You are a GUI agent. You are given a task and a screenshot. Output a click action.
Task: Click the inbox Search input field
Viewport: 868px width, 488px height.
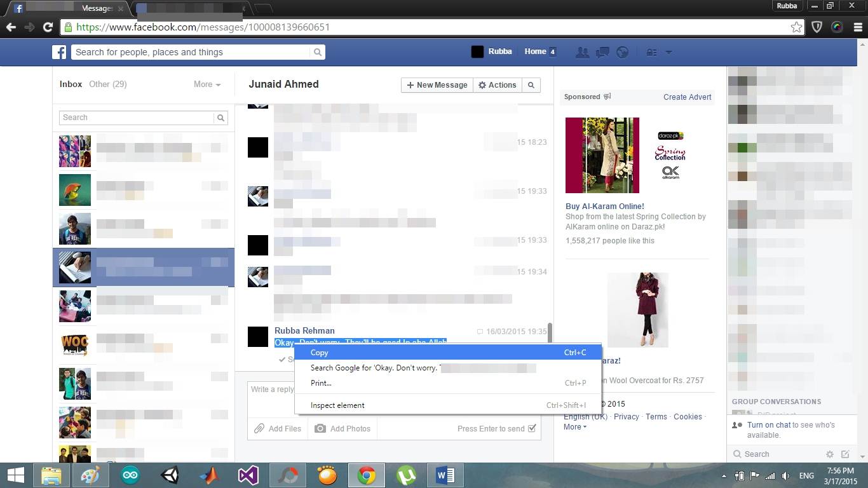point(137,118)
